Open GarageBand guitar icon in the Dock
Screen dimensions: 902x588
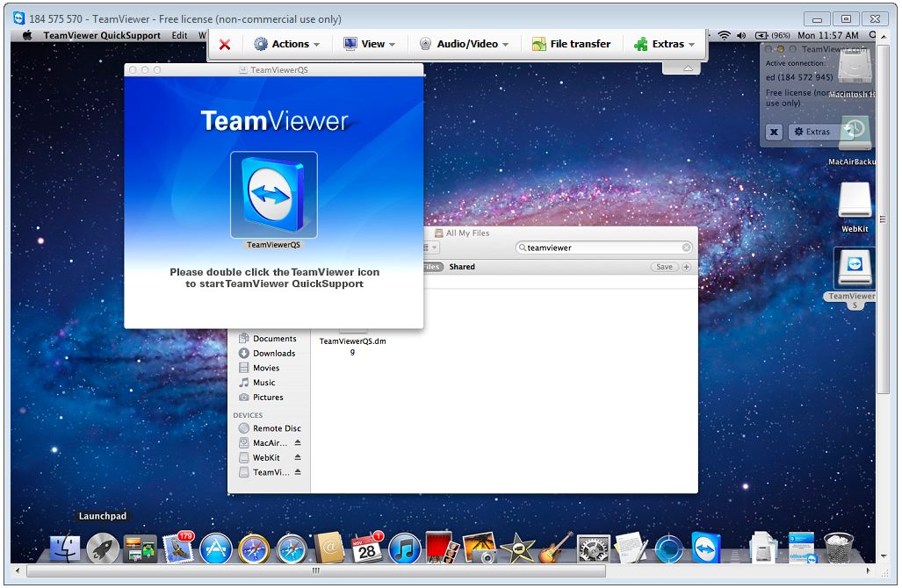[x=555, y=548]
